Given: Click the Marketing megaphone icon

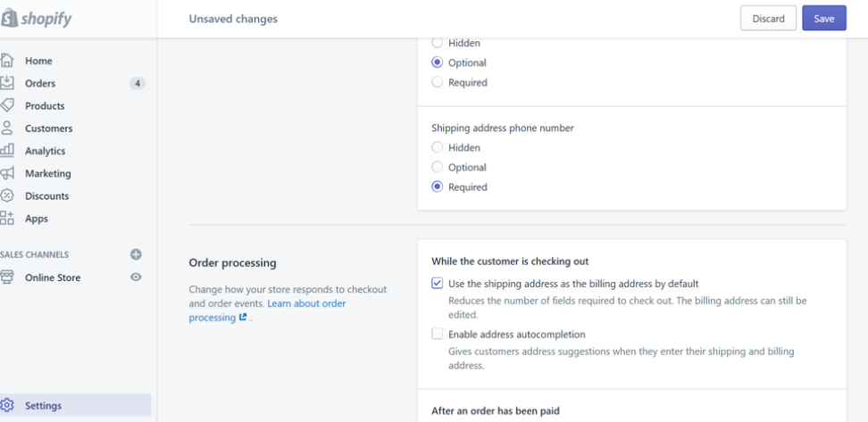Looking at the screenshot, I should point(7,173).
